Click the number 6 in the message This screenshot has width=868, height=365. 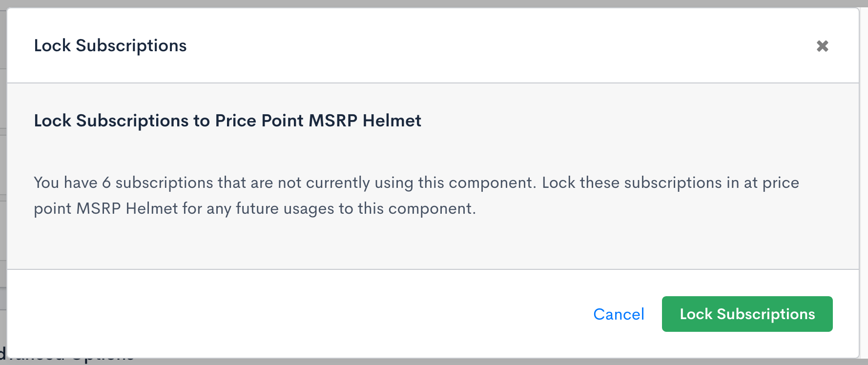(x=106, y=183)
